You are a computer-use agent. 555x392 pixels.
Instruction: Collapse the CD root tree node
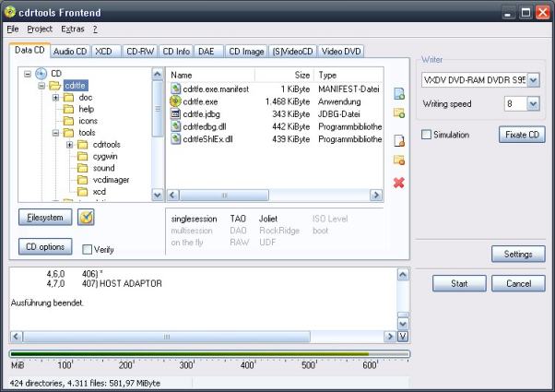point(28,74)
